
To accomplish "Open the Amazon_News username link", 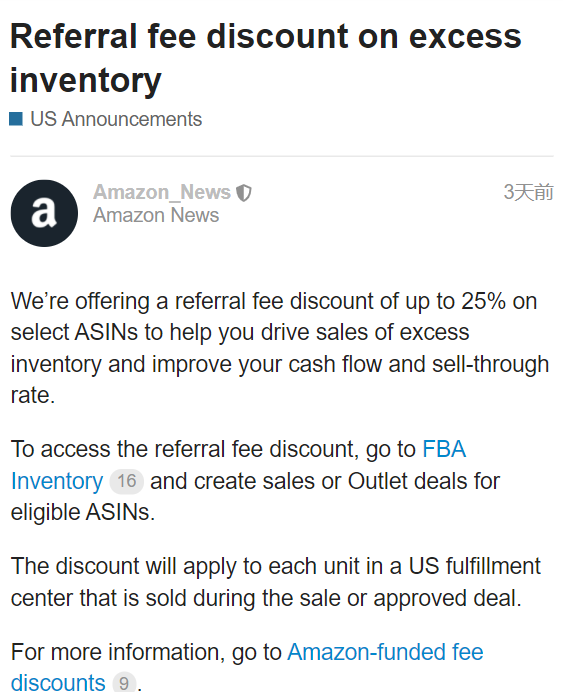I will tap(162, 192).
